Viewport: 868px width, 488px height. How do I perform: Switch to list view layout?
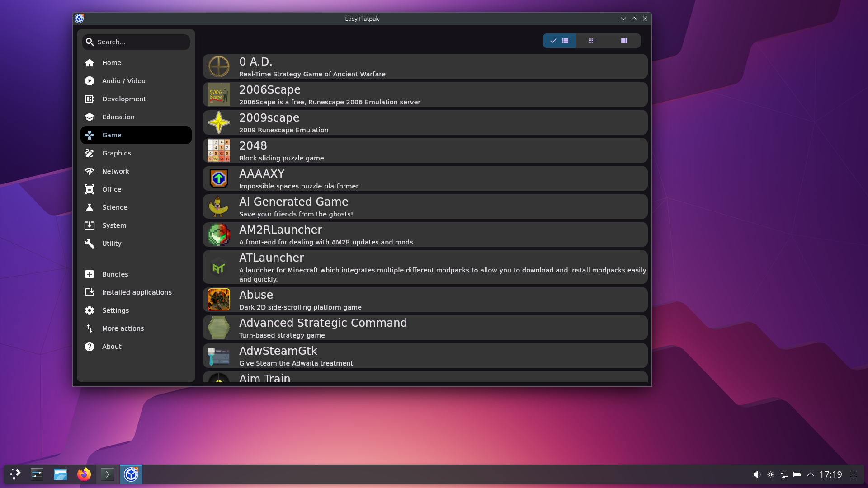tap(559, 41)
